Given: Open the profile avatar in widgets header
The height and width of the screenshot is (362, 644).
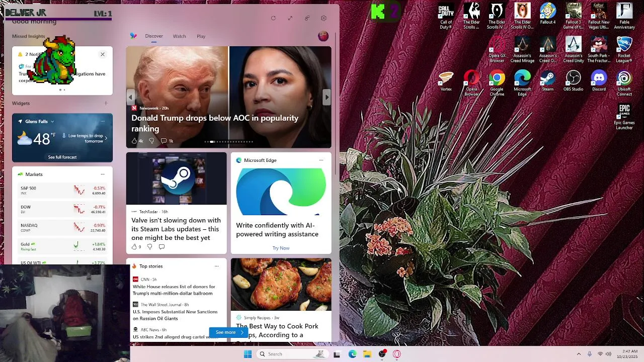Looking at the screenshot, I should [324, 36].
